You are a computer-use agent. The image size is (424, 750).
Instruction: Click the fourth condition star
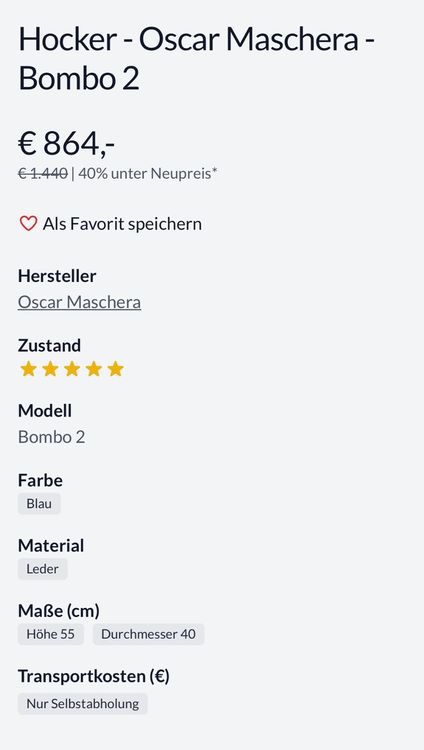[94, 369]
